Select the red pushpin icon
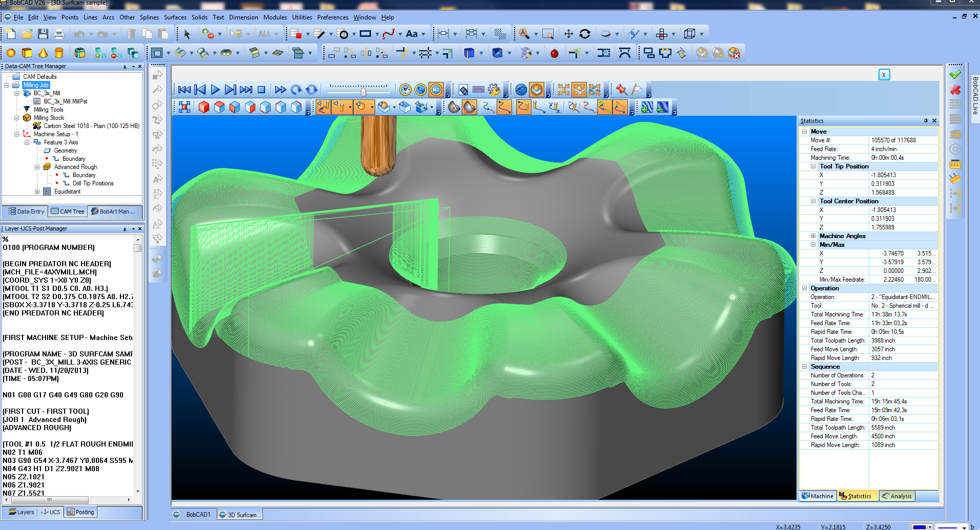This screenshot has width=980, height=530. (x=621, y=90)
